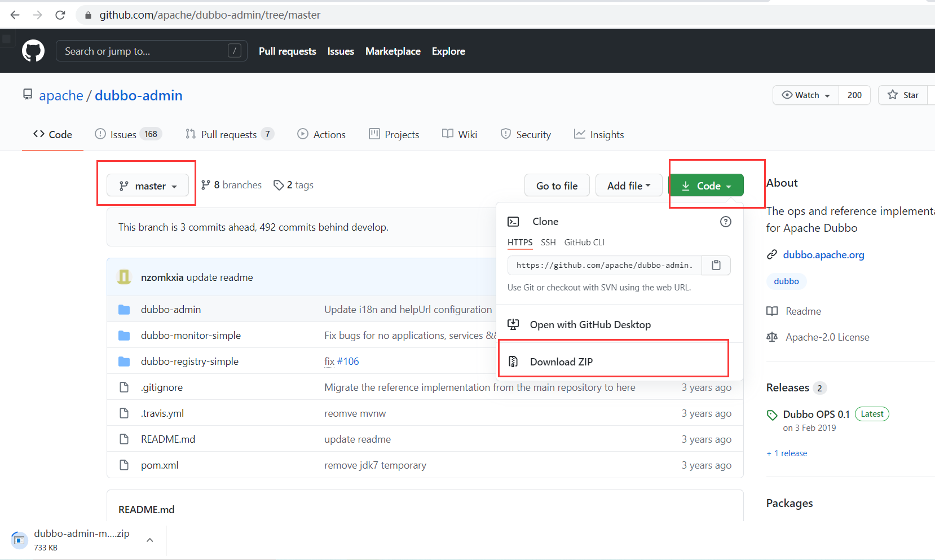Viewport: 935px width, 560px height.
Task: Click the 200 watchers count
Action: [854, 95]
